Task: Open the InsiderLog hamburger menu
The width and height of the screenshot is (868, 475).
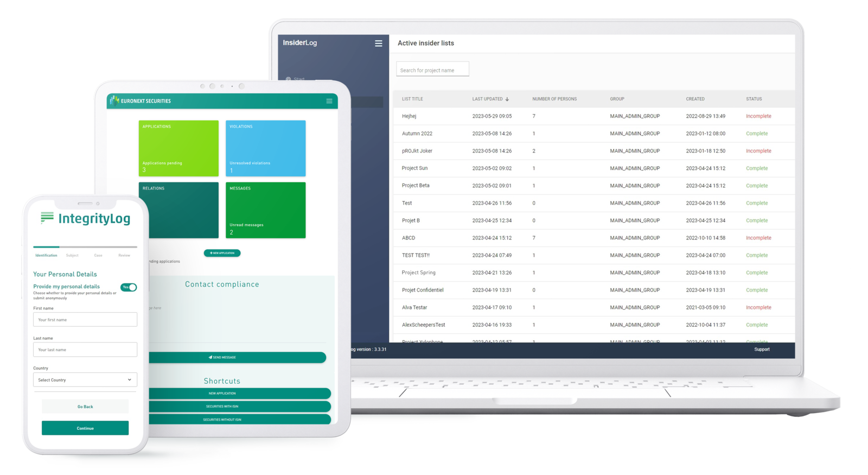Action: tap(379, 43)
